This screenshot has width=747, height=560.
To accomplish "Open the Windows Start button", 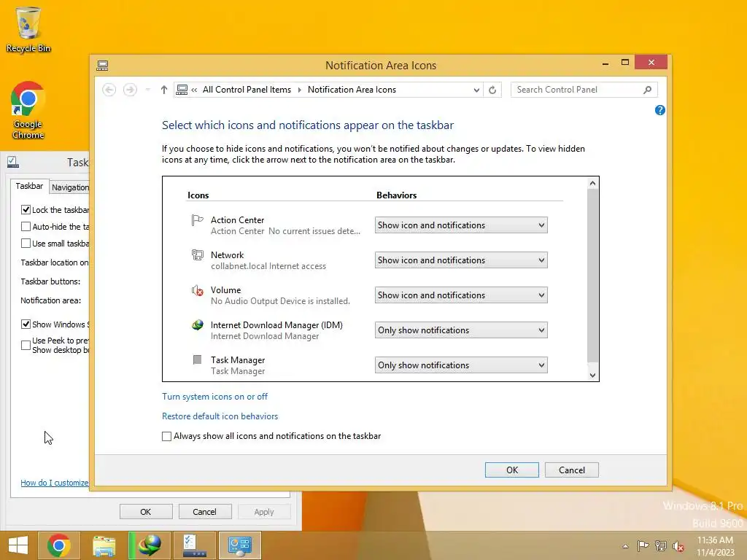I will (x=18, y=545).
